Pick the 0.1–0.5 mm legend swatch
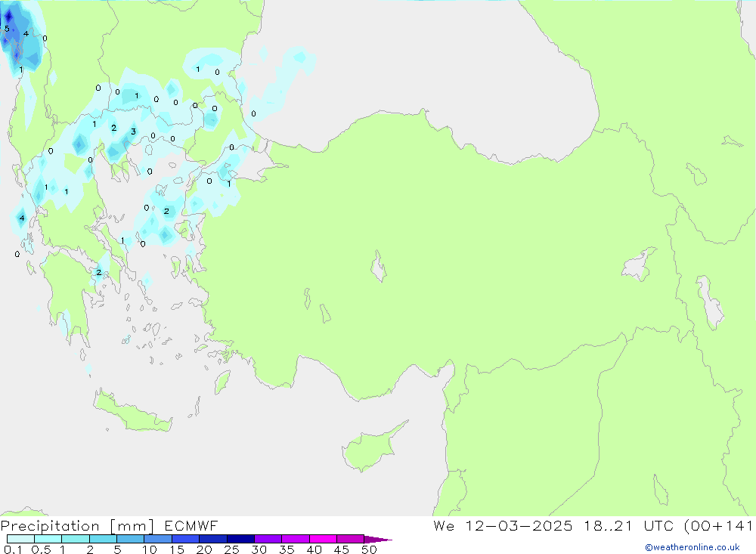Screen dimensions: 756x554 point(20,539)
